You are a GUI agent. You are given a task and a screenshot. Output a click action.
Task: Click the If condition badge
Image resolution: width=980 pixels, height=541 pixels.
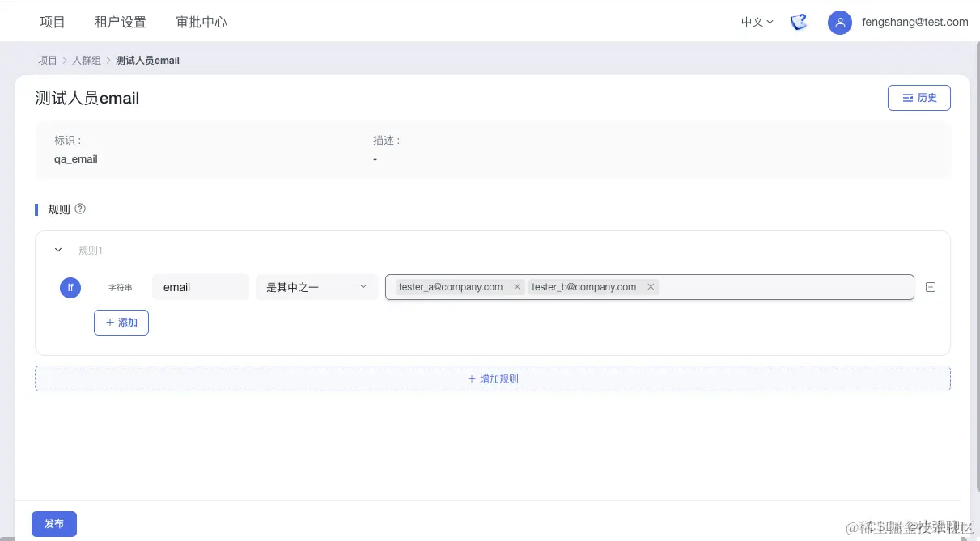70,287
